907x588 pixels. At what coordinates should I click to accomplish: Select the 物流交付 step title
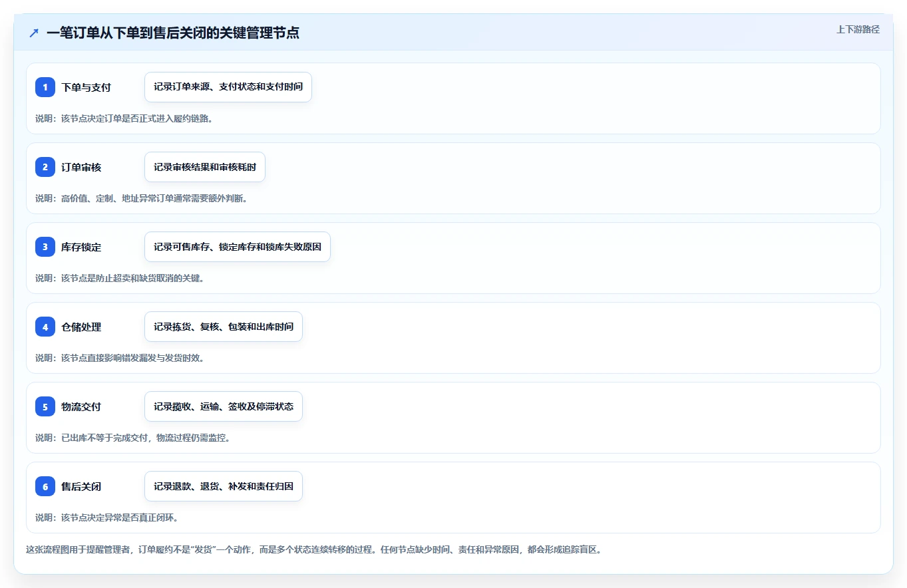pos(81,406)
